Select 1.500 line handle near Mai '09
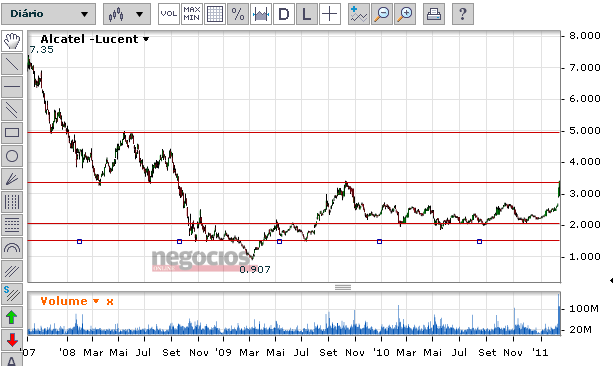The width and height of the screenshot is (613, 366). 279,242
